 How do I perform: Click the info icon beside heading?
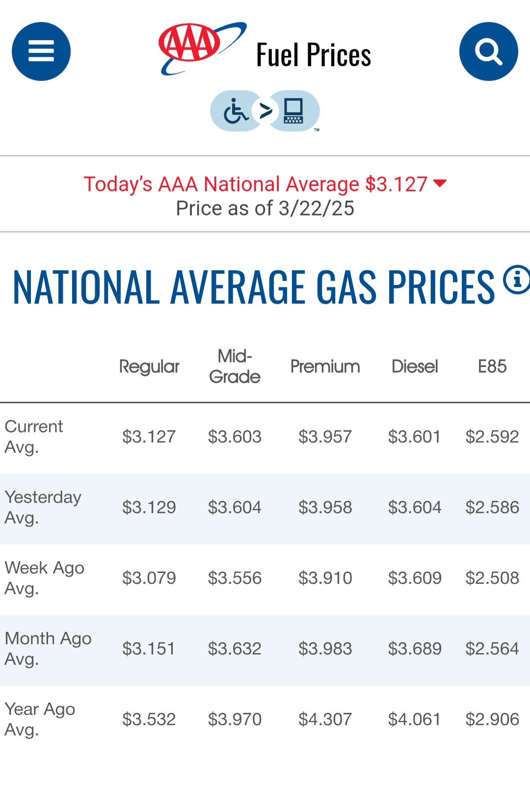tap(517, 280)
